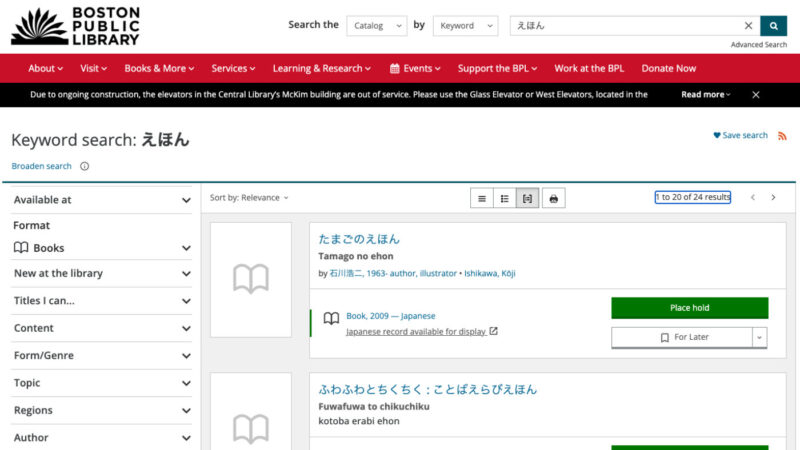Viewport: 800px width, 450px height.
Task: Open the Keyword search type dropdown
Action: tap(465, 26)
